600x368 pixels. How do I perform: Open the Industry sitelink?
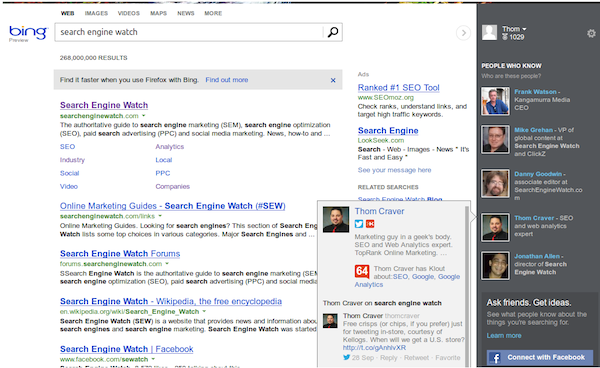tap(72, 160)
